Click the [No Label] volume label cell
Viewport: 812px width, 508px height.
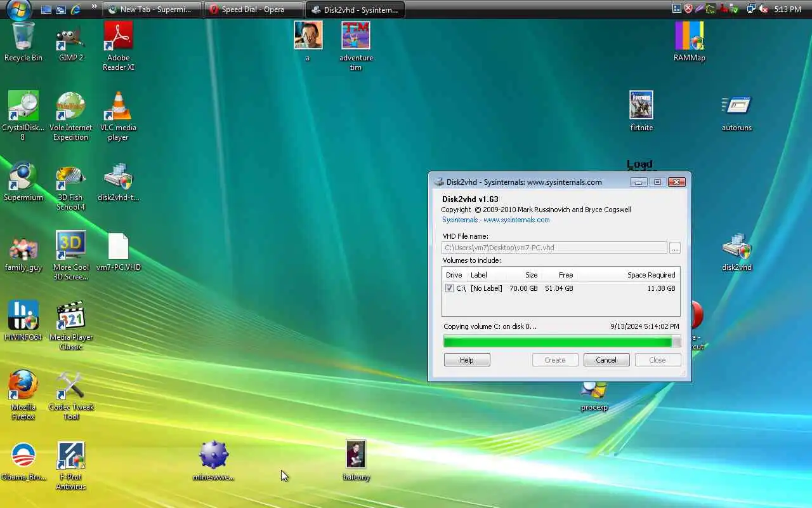click(x=487, y=288)
